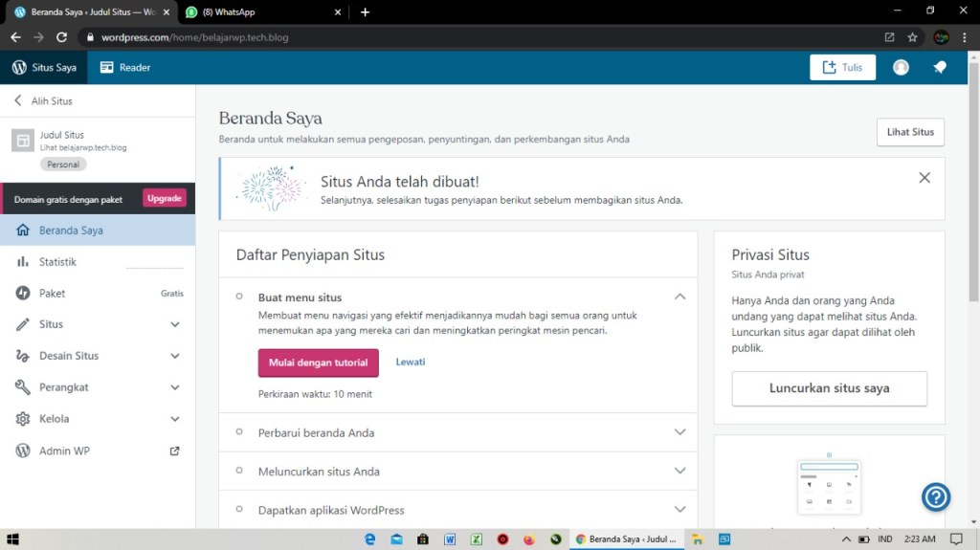Image resolution: width=980 pixels, height=550 pixels.
Task: Switch to the WhatsApp browser tab
Action: point(258,12)
